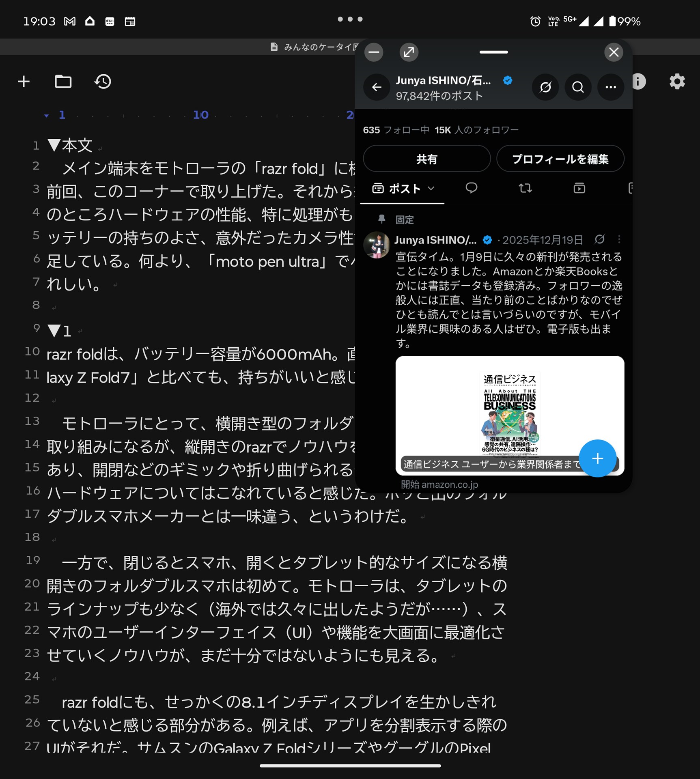Tap the pinned post profile avatar
This screenshot has height=779, width=700.
point(377,245)
